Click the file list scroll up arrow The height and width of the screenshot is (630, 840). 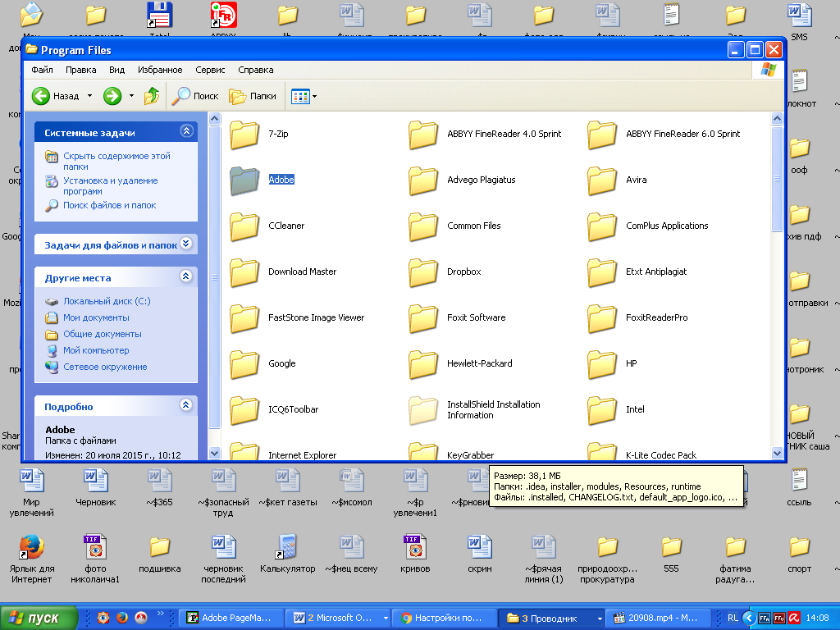point(778,118)
